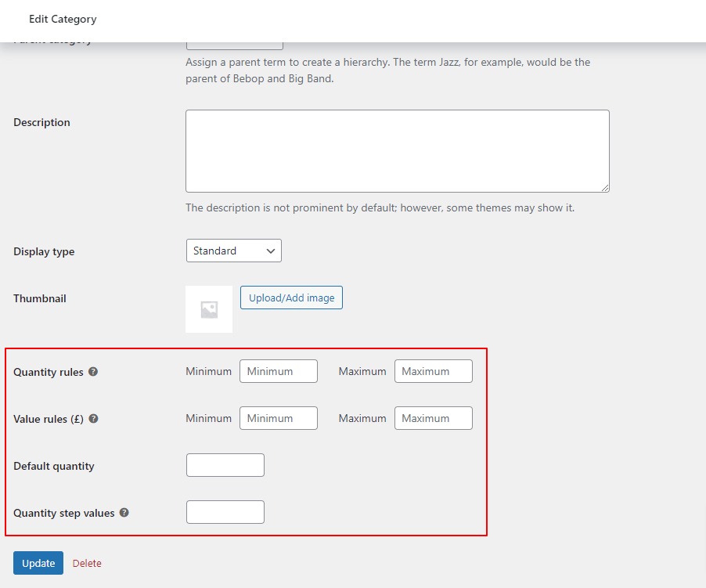Click the Maximum quantity rules field
Viewport: 706px width, 588px height.
433,370
